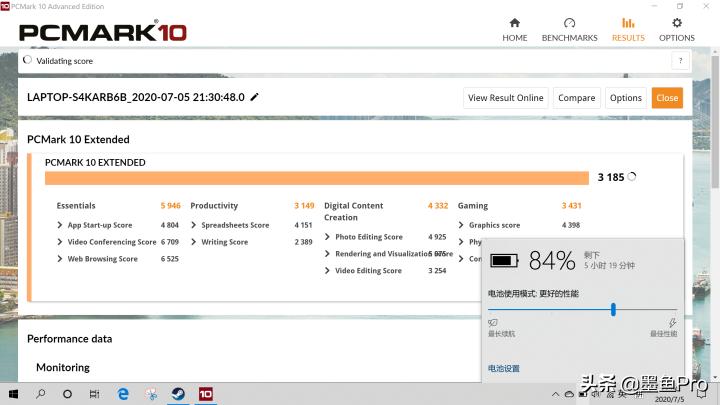The height and width of the screenshot is (405, 720).
Task: Click the help question mark button
Action: pyautogui.click(x=681, y=61)
